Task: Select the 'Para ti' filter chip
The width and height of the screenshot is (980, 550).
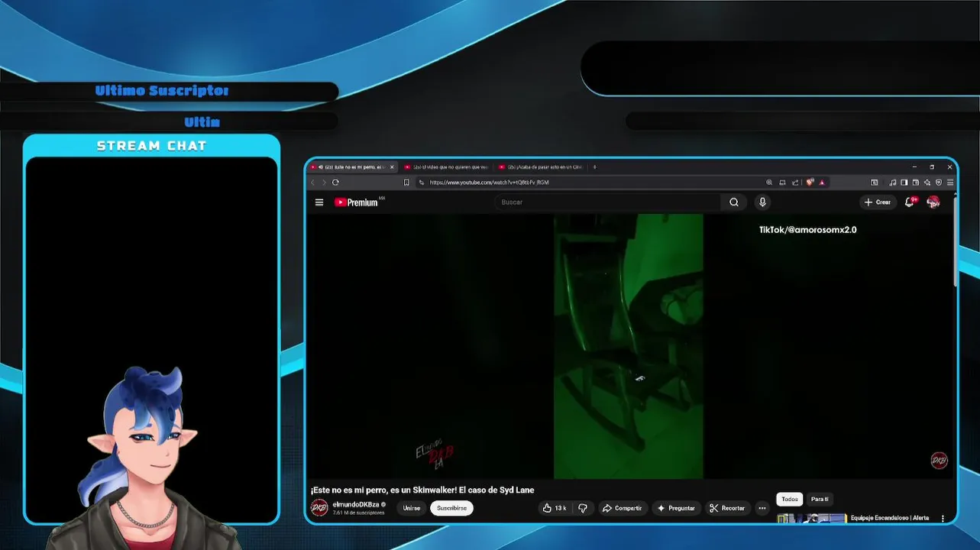Action: pyautogui.click(x=820, y=499)
